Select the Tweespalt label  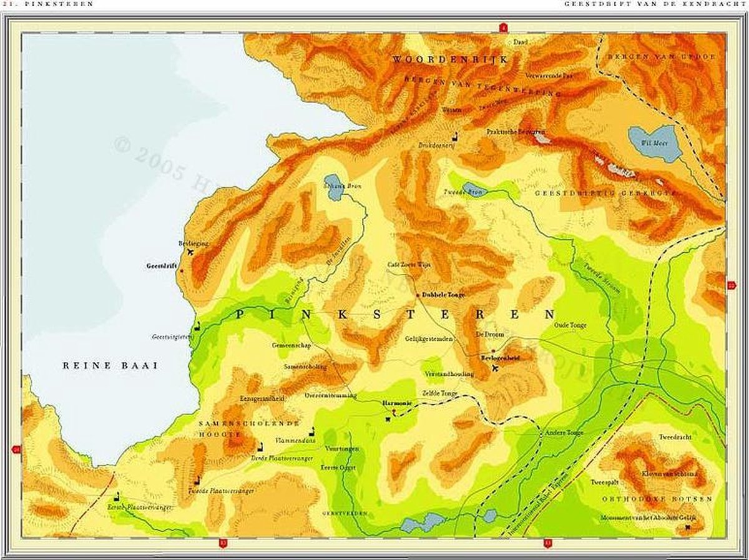605,482
